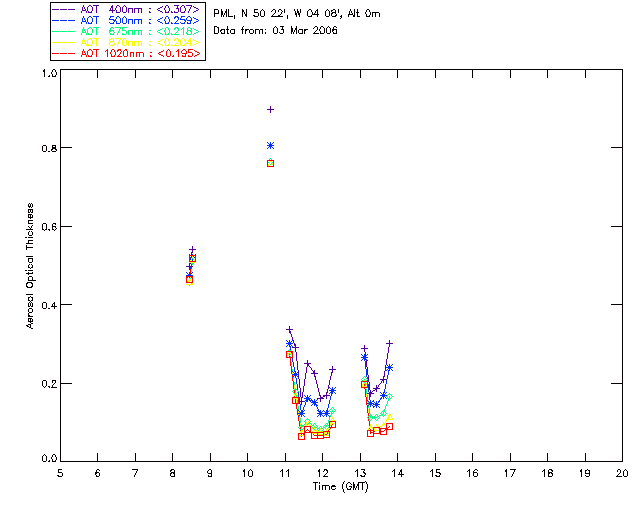The image size is (640, 512).
Task: Click the PML station location header text
Action: click(x=297, y=14)
